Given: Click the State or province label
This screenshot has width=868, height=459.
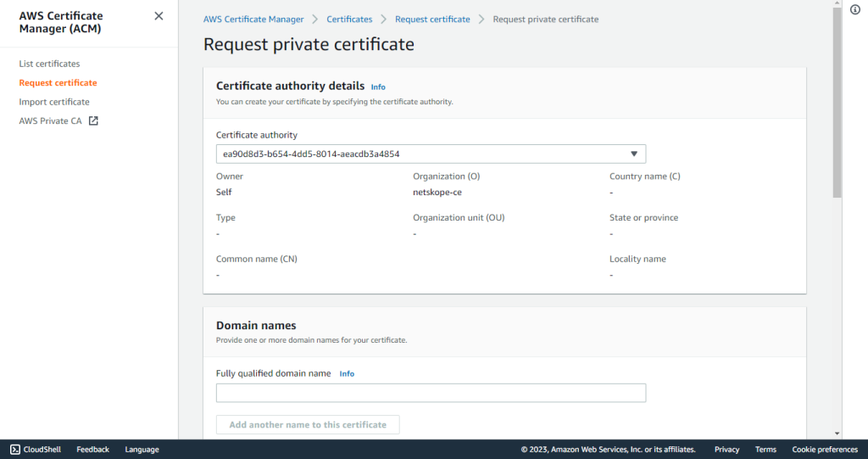Looking at the screenshot, I should click(644, 218).
